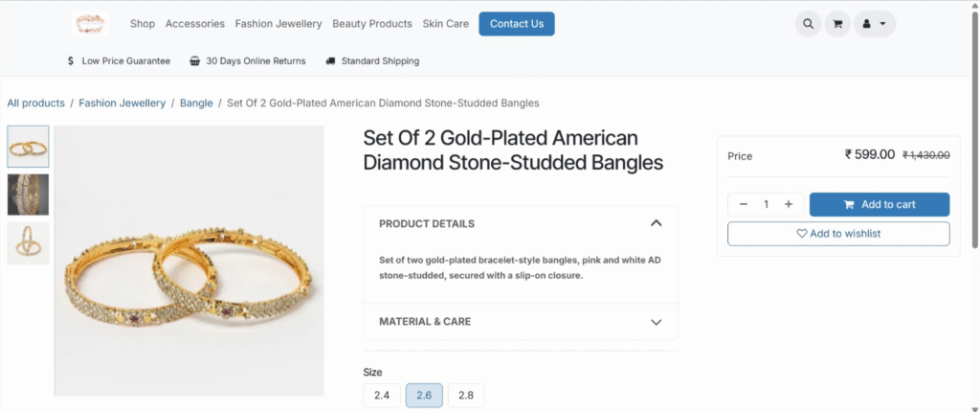
Task: Click the Add to cart button
Action: point(880,204)
